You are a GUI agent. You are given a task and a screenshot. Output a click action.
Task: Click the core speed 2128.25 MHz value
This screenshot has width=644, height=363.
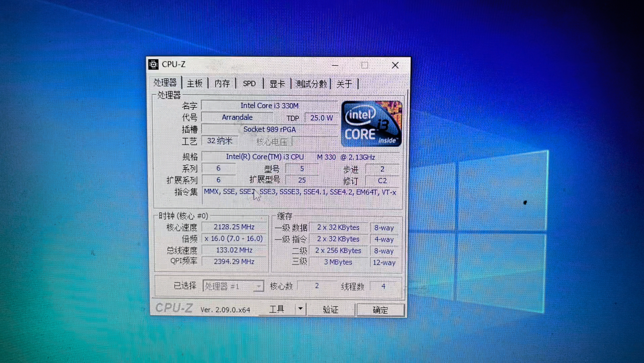pos(234,227)
